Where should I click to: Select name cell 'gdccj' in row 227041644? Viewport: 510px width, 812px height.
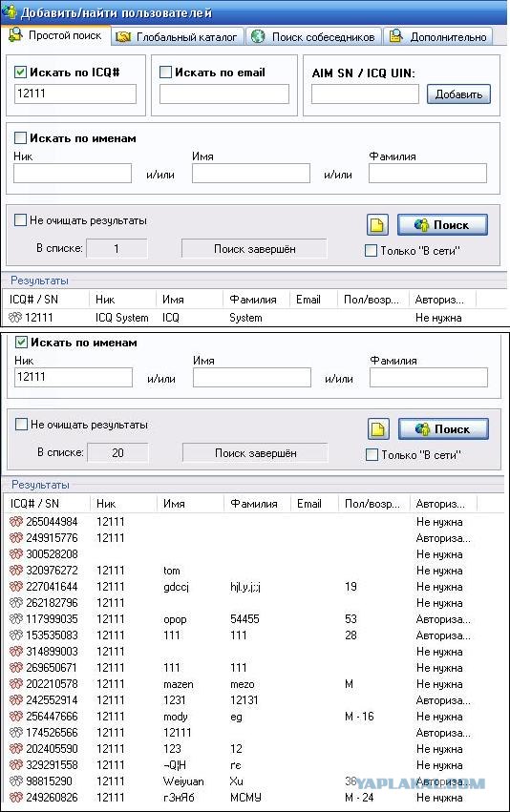(177, 587)
